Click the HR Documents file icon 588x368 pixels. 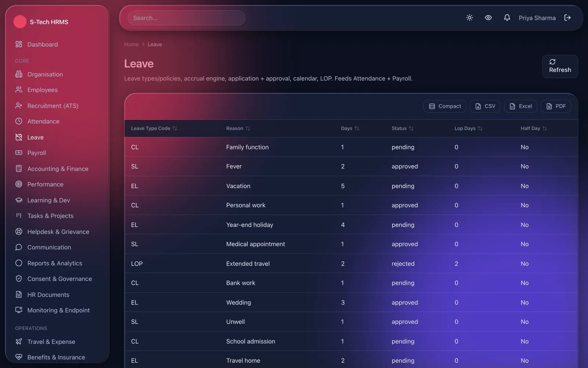point(19,294)
